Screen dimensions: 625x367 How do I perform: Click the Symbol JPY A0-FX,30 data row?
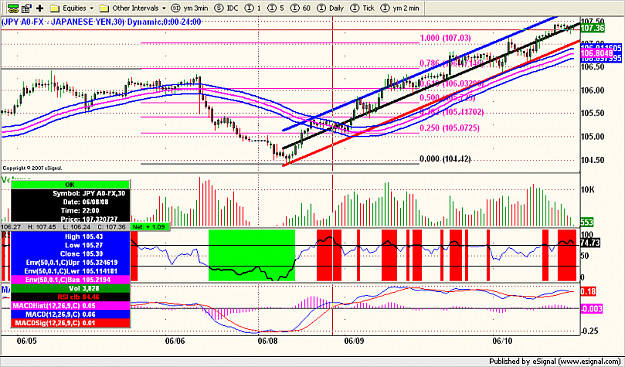point(70,193)
